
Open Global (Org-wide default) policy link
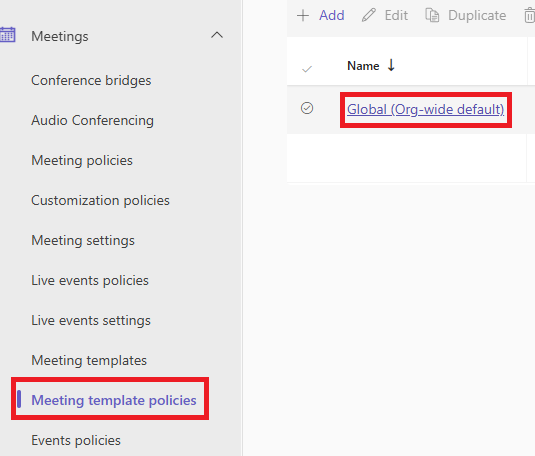425,110
